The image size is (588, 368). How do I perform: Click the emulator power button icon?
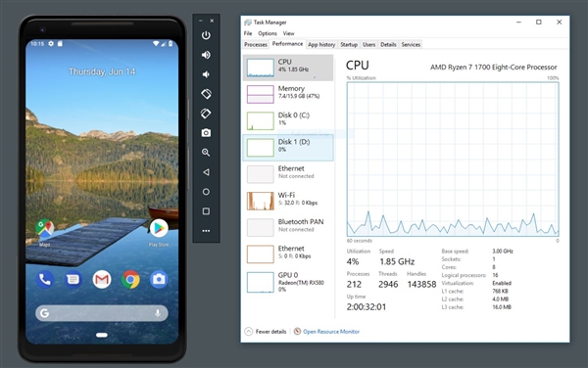tap(206, 35)
